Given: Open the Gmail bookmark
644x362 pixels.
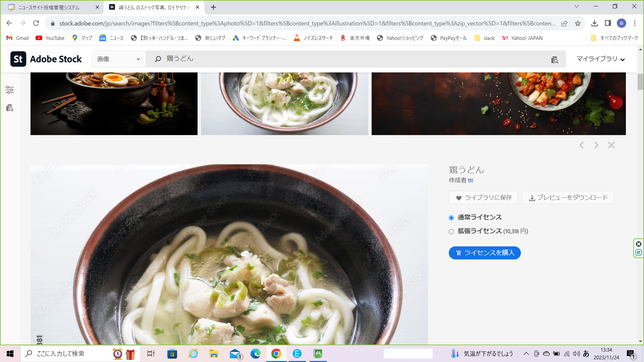Looking at the screenshot, I should click(18, 38).
